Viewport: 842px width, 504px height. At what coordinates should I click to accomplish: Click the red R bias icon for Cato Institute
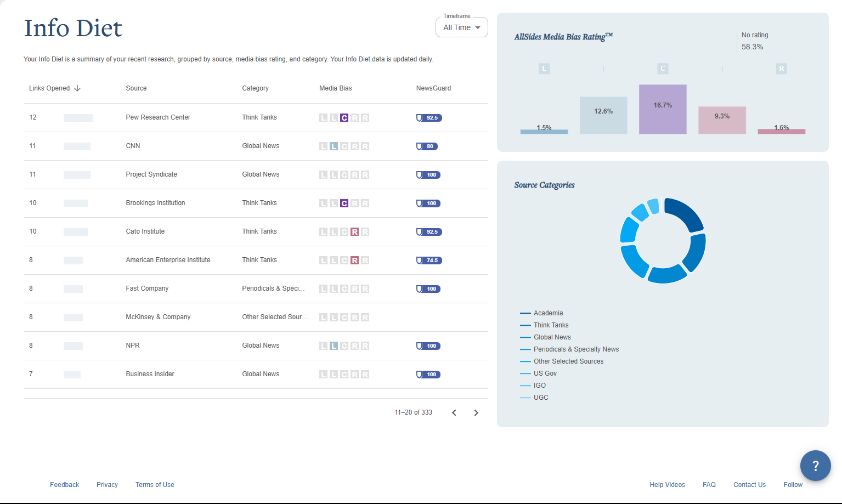click(355, 232)
